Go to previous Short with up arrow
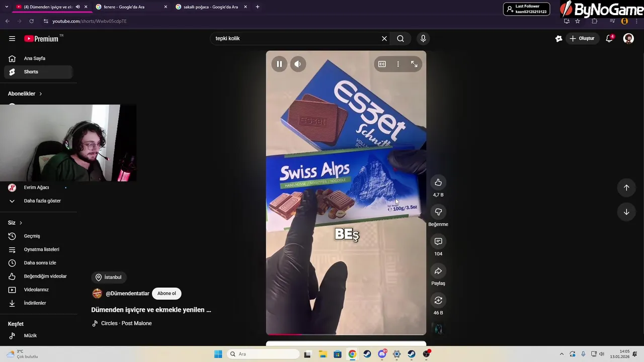This screenshot has width=644, height=362. (x=626, y=188)
